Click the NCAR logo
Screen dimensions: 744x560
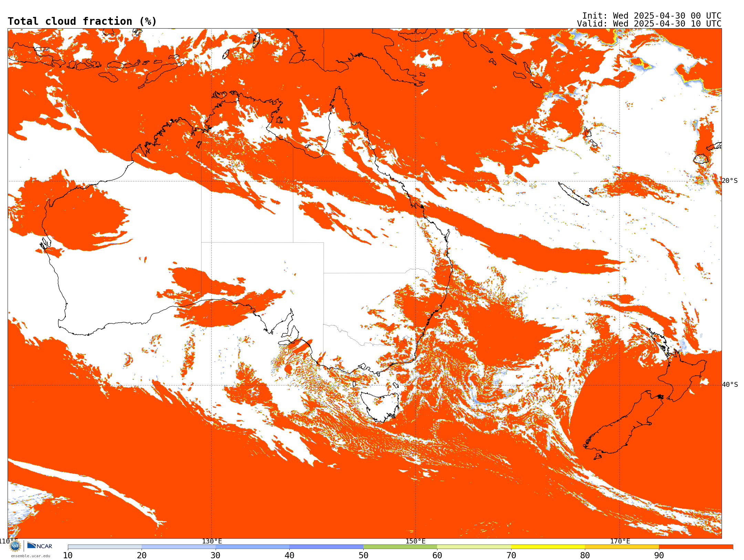click(x=40, y=546)
